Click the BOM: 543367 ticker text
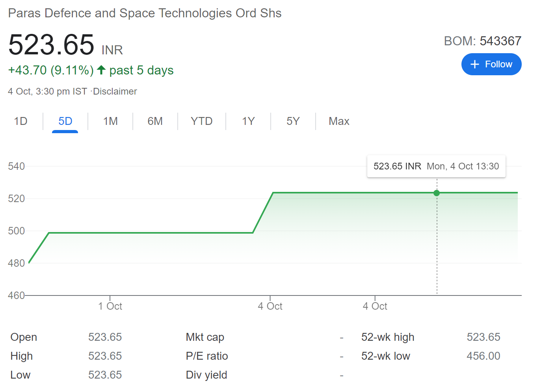This screenshot has width=543, height=392. (x=483, y=41)
